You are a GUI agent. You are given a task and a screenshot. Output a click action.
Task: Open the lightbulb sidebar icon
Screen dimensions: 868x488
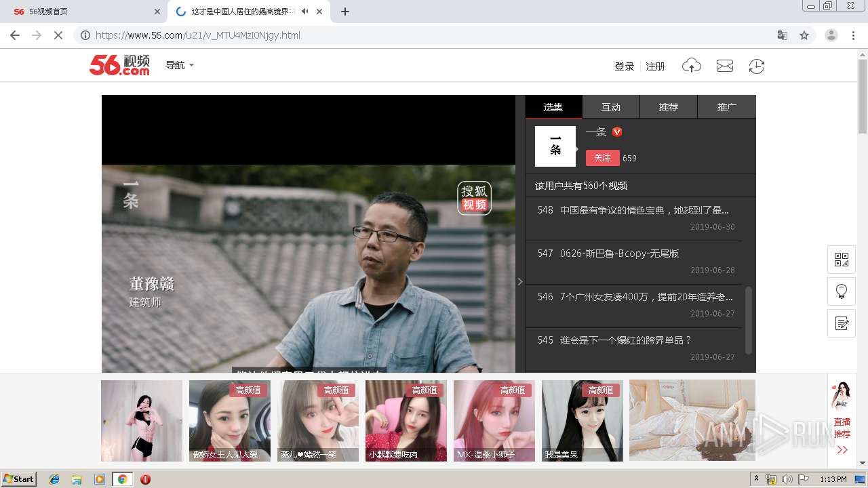(842, 291)
